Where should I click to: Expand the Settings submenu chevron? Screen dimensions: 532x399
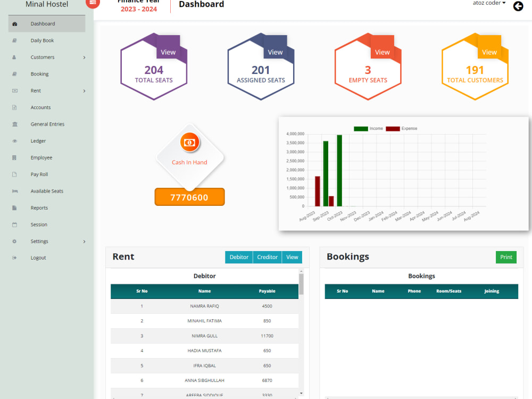tap(84, 242)
